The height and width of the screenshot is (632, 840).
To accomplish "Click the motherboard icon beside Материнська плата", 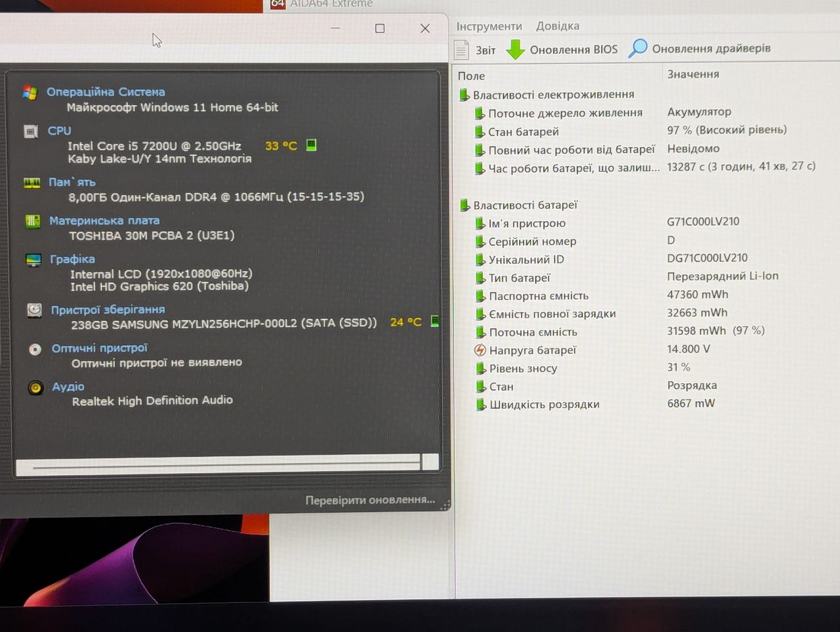I will (x=33, y=221).
